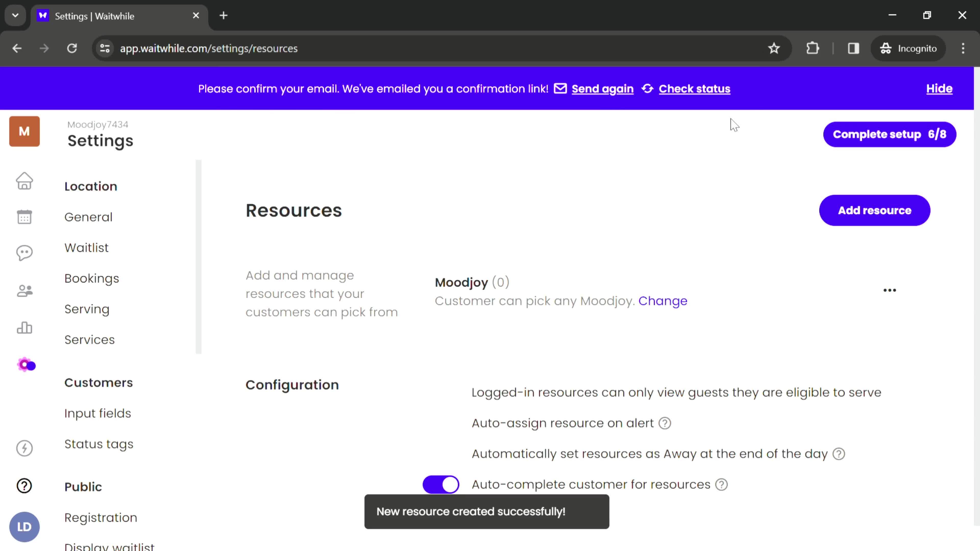The image size is (980, 551).
Task: Open the calendar icon in sidebar
Action: [x=24, y=217]
